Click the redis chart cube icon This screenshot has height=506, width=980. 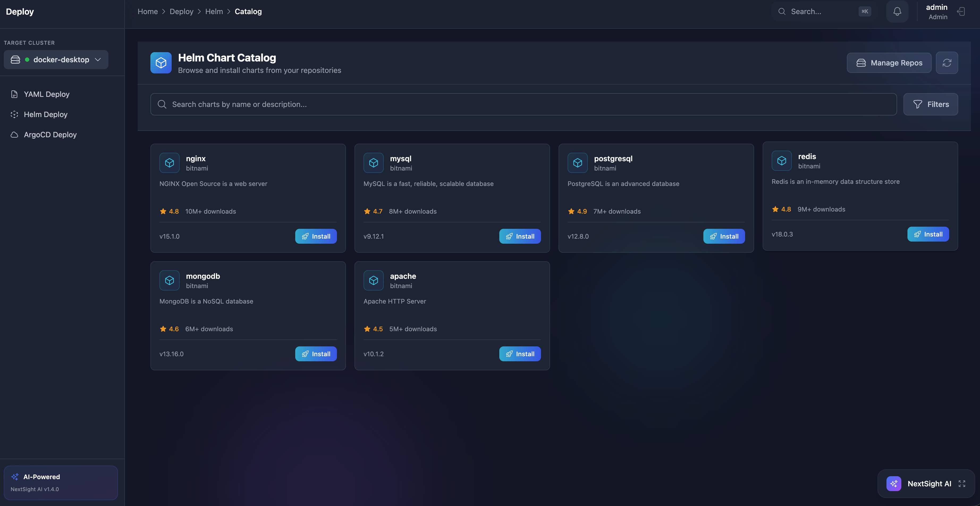pyautogui.click(x=782, y=161)
